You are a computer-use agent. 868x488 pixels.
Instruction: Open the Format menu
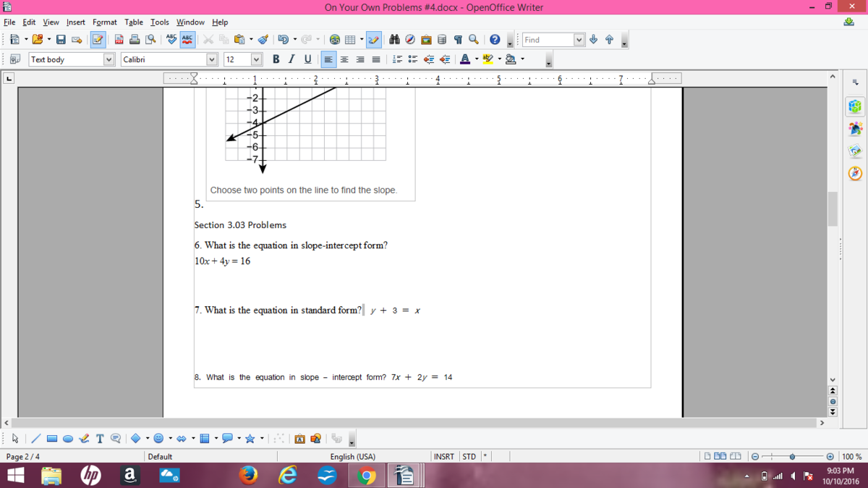[x=105, y=22]
